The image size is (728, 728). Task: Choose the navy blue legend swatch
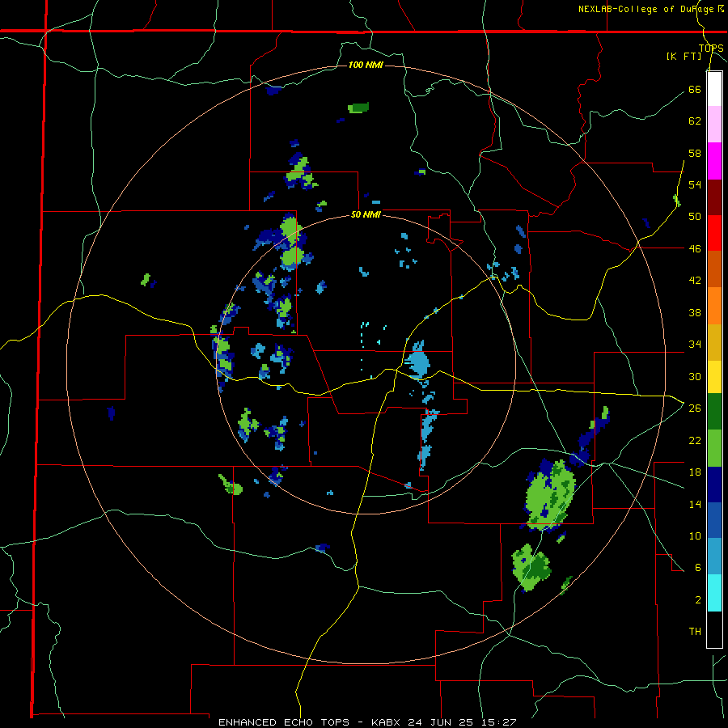click(714, 485)
